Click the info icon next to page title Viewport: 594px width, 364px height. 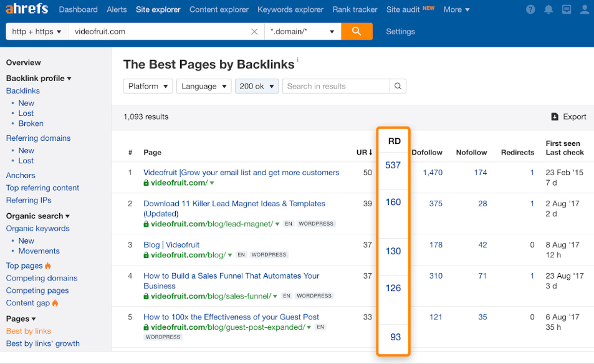[297, 59]
